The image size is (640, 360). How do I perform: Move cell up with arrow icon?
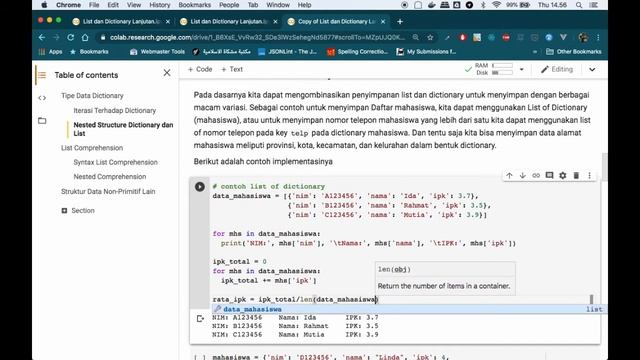pyautogui.click(x=509, y=176)
